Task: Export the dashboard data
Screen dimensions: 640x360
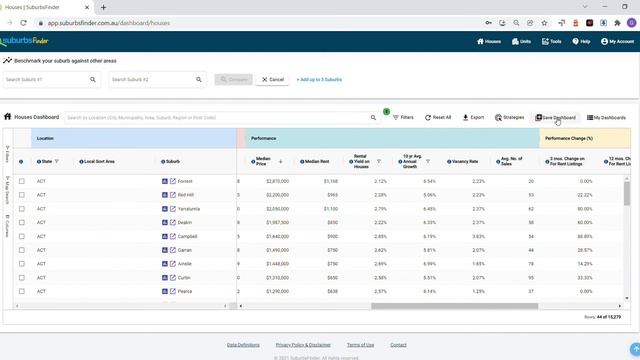Action: tap(473, 118)
